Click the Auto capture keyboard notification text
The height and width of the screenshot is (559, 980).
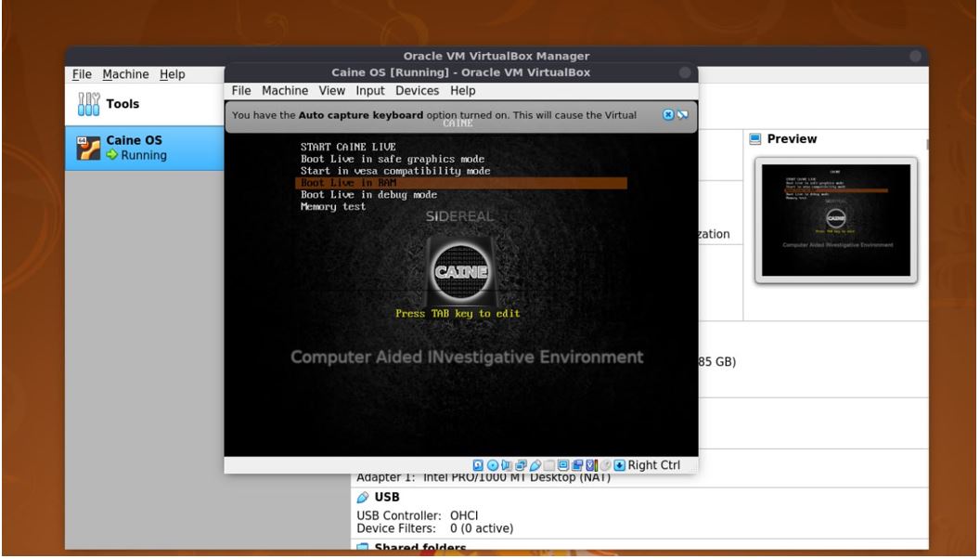pyautogui.click(x=434, y=115)
